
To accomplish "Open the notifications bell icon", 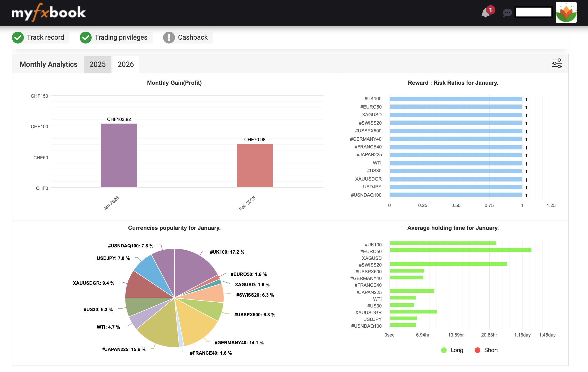I will [x=486, y=13].
